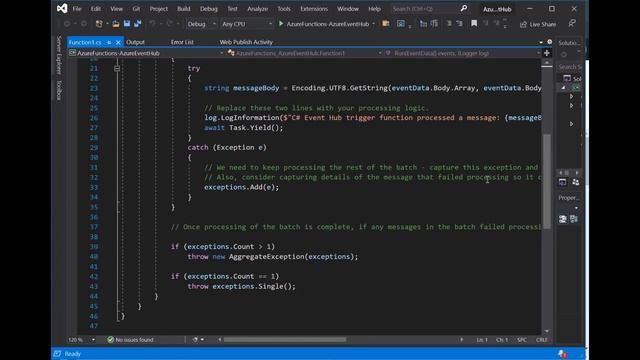Open the Server Explorer side tab
Image resolution: width=640 pixels, height=360 pixels.
tap(59, 55)
